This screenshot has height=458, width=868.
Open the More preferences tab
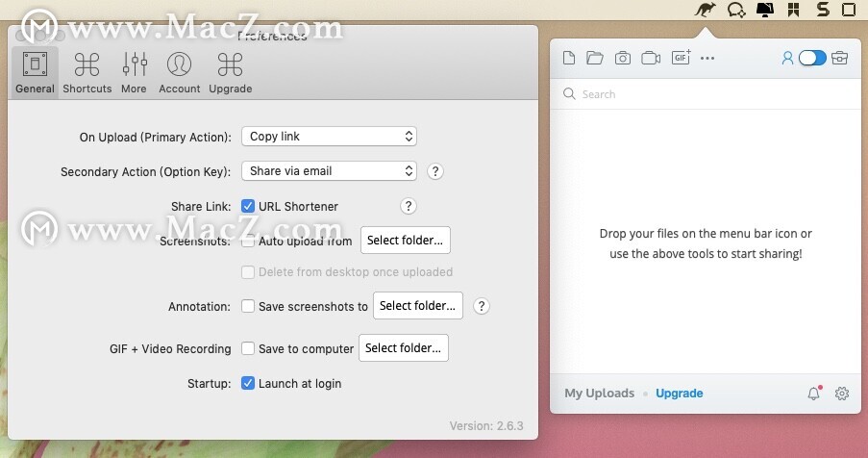click(134, 73)
